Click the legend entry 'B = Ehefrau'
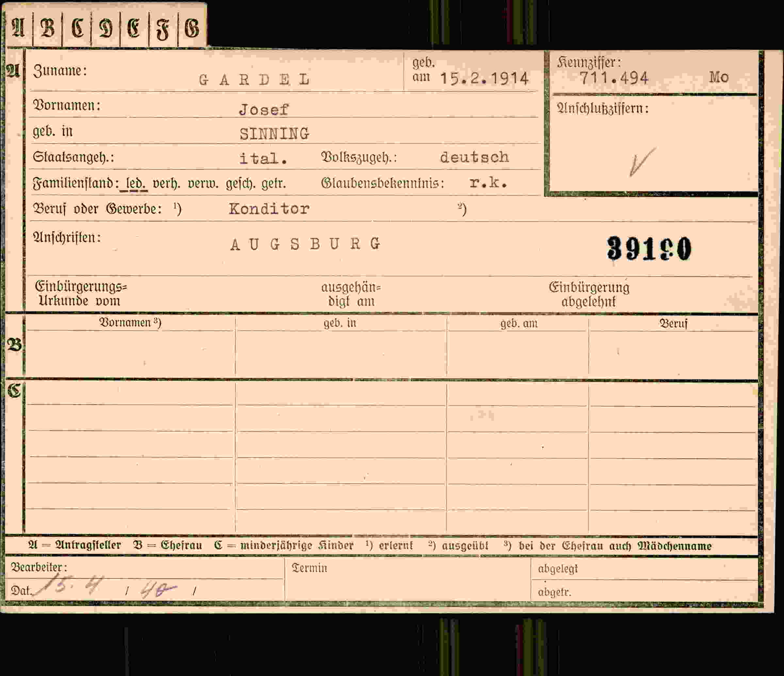 [167, 545]
